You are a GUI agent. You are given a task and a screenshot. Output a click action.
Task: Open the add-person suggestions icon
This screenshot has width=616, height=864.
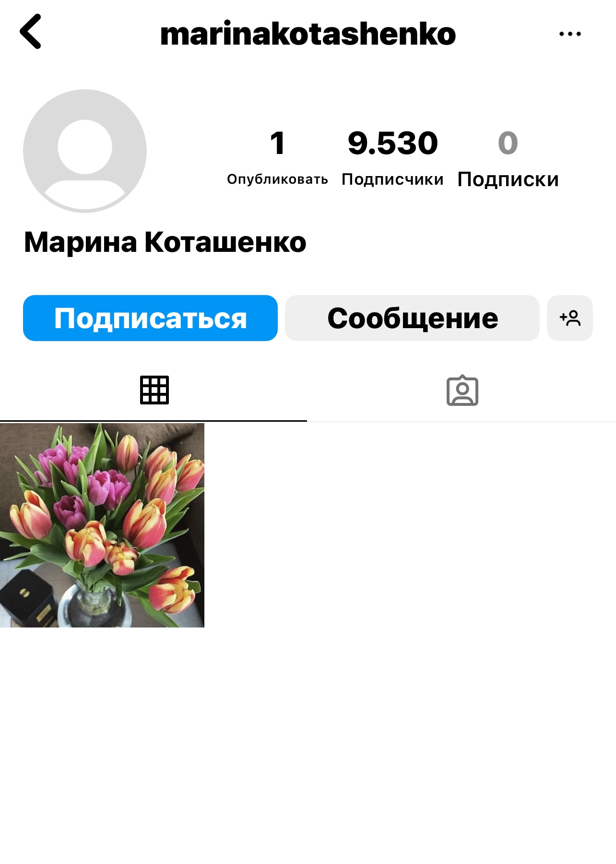[570, 318]
